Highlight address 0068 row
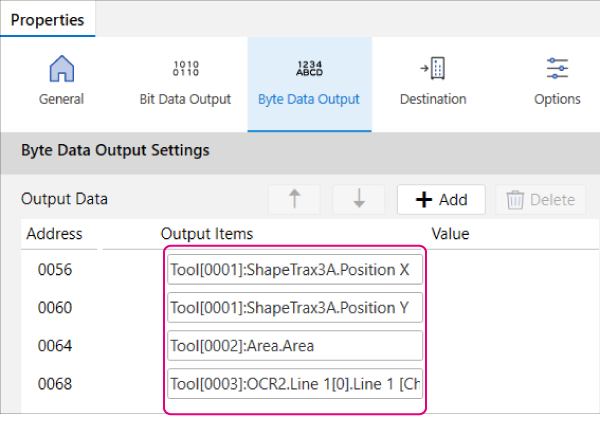Viewport: 600px width, 422px height. 55,384
